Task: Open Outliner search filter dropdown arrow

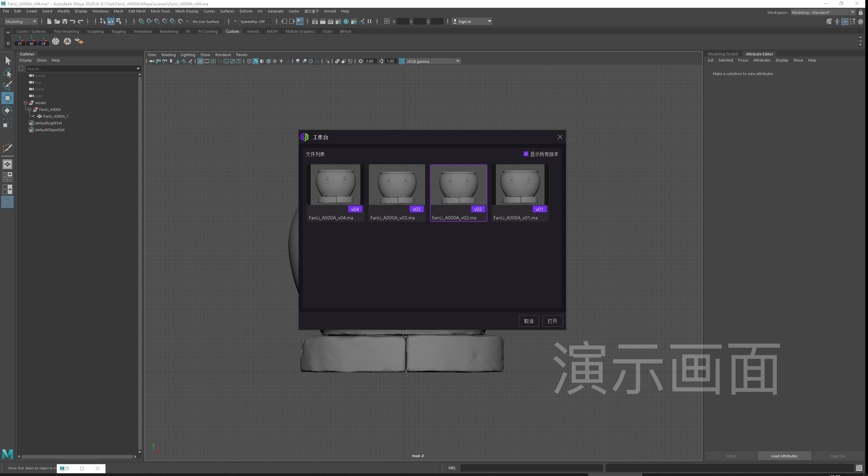Action: pos(138,69)
